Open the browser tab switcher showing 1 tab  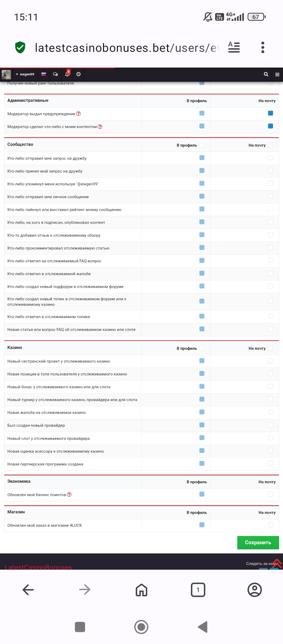pyautogui.click(x=198, y=590)
